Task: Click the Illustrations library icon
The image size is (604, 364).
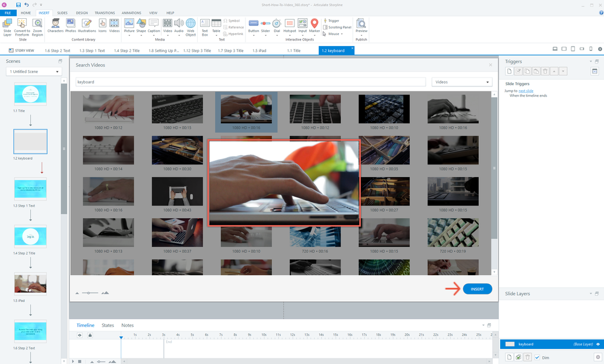Action: (87, 24)
